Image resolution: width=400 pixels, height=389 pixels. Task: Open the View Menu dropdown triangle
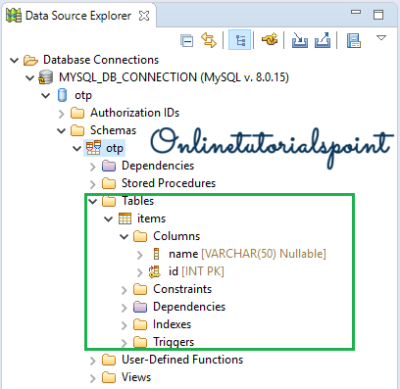381,37
